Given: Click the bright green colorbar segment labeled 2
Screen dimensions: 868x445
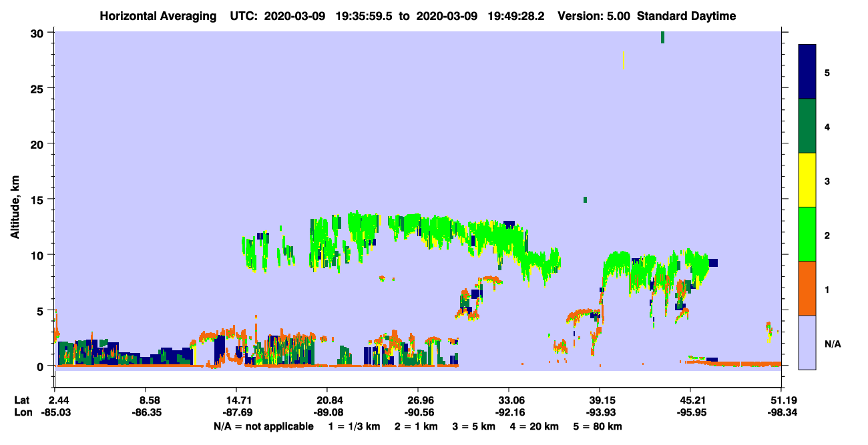Looking at the screenshot, I should (x=807, y=234).
